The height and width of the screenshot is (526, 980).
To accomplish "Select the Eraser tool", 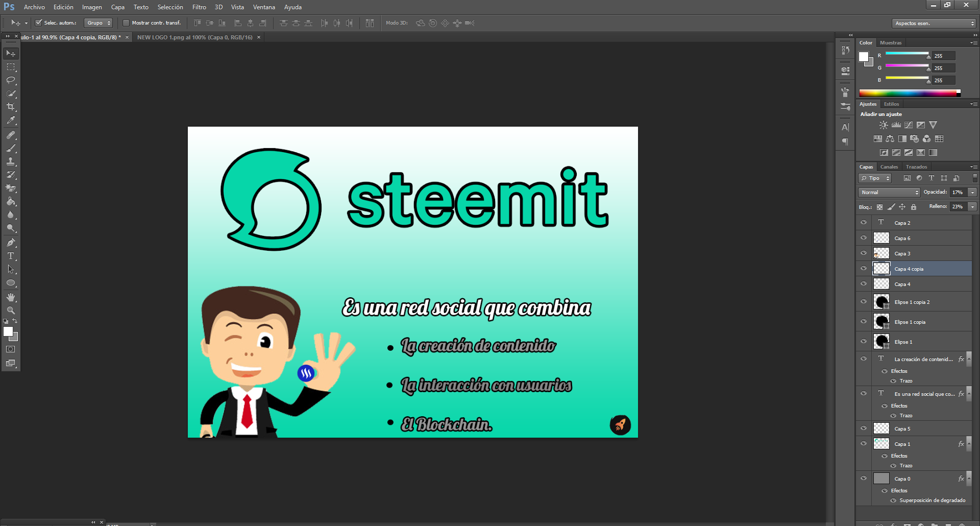I will pos(11,188).
